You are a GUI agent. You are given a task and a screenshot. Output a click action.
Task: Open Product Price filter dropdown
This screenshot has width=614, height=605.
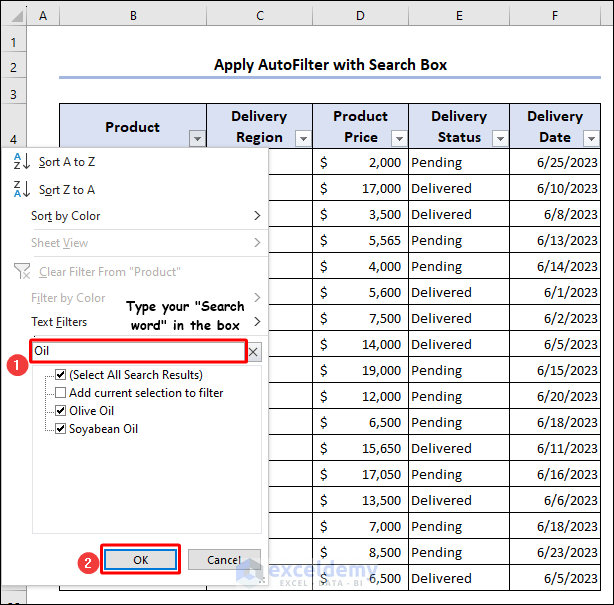[x=398, y=139]
